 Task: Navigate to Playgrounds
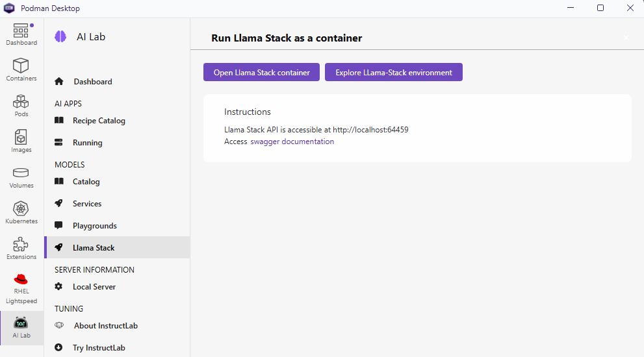(94, 226)
